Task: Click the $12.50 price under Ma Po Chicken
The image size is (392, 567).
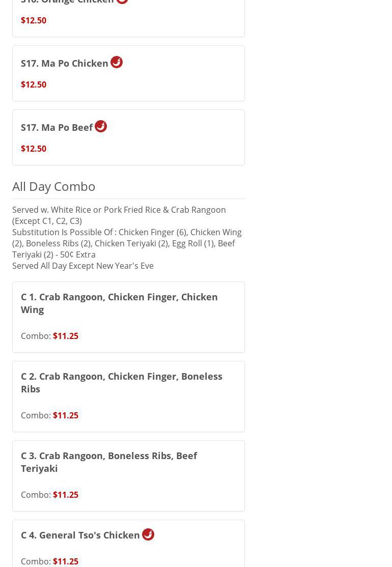Action: tap(34, 84)
